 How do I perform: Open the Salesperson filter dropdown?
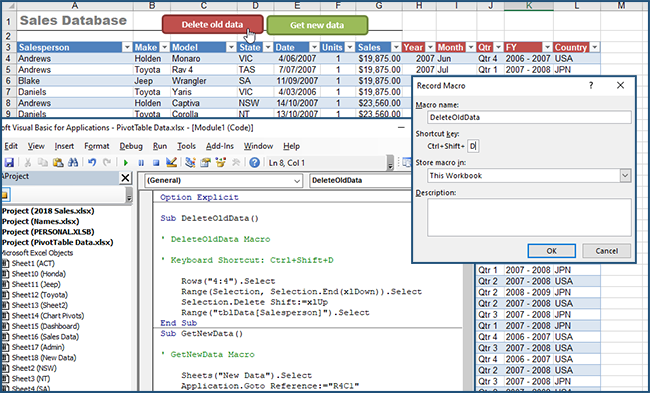point(127,47)
